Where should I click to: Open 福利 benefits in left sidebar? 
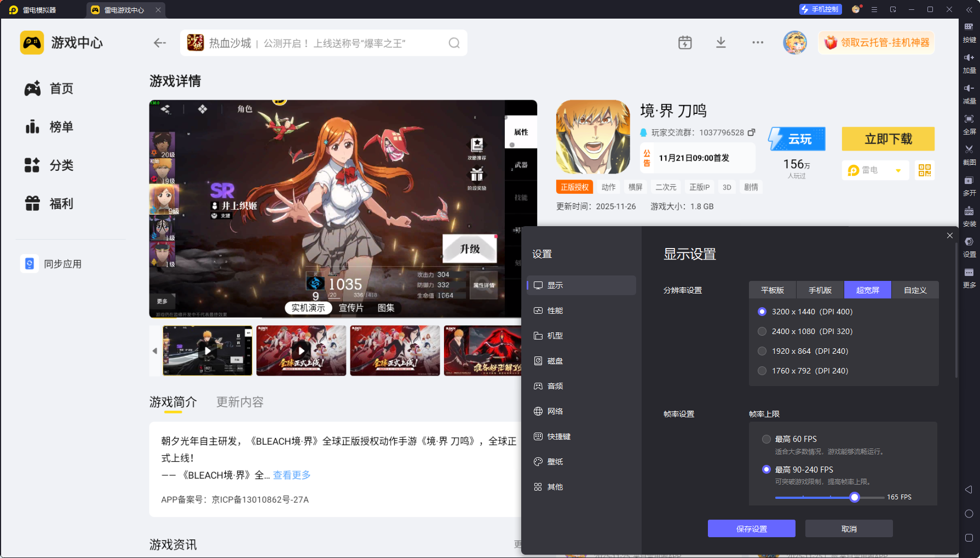click(x=49, y=204)
